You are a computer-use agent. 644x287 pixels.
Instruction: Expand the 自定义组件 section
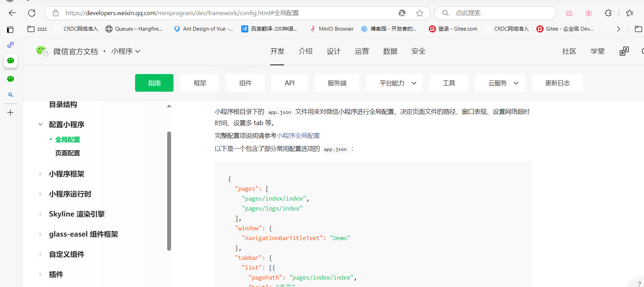click(40, 254)
